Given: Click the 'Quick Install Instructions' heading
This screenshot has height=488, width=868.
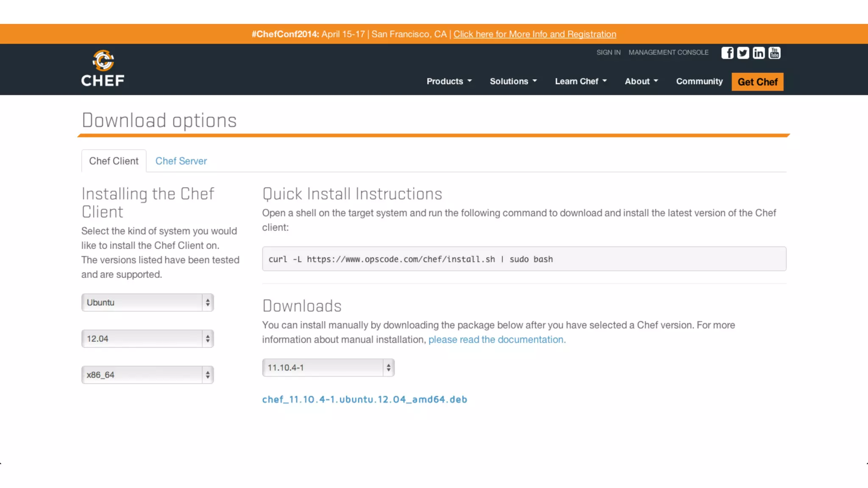Looking at the screenshot, I should 352,194.
